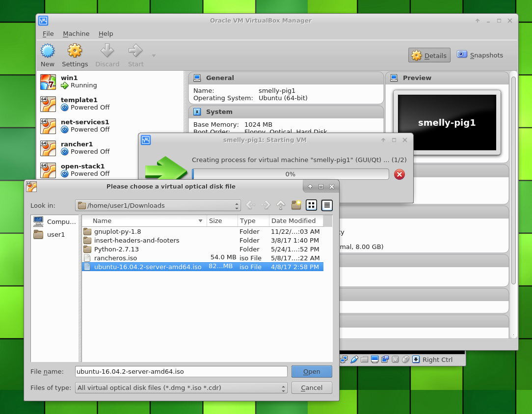
Task: Click the smelly-pig1 preview thumbnail
Action: tap(447, 122)
